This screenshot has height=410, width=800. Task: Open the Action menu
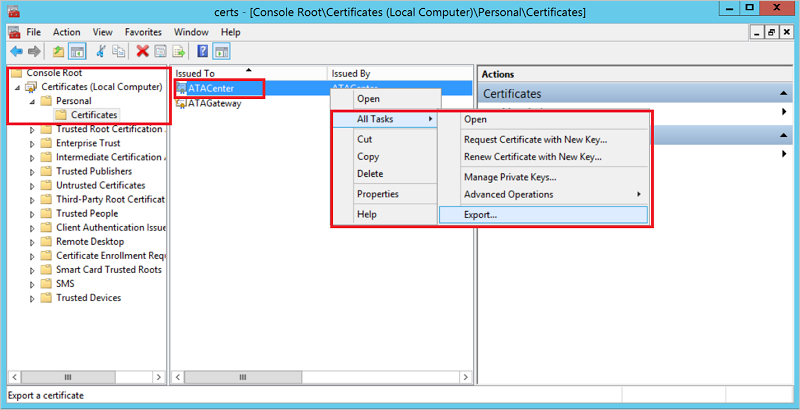(67, 32)
